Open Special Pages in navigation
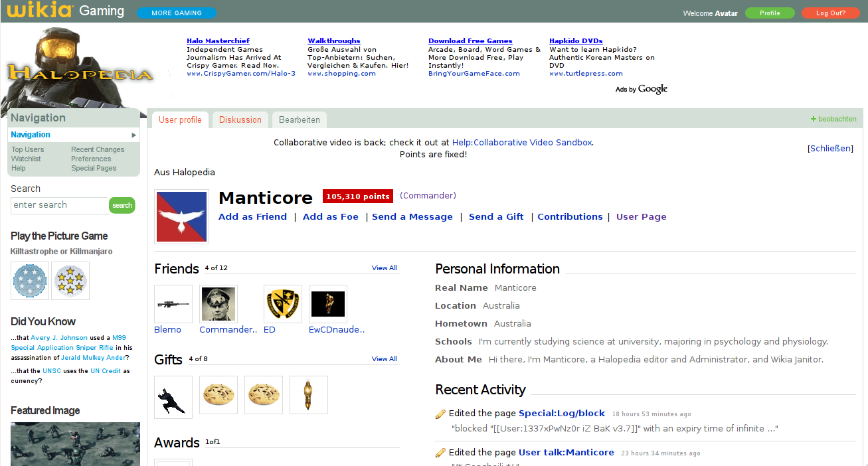This screenshot has width=868, height=466. point(94,169)
